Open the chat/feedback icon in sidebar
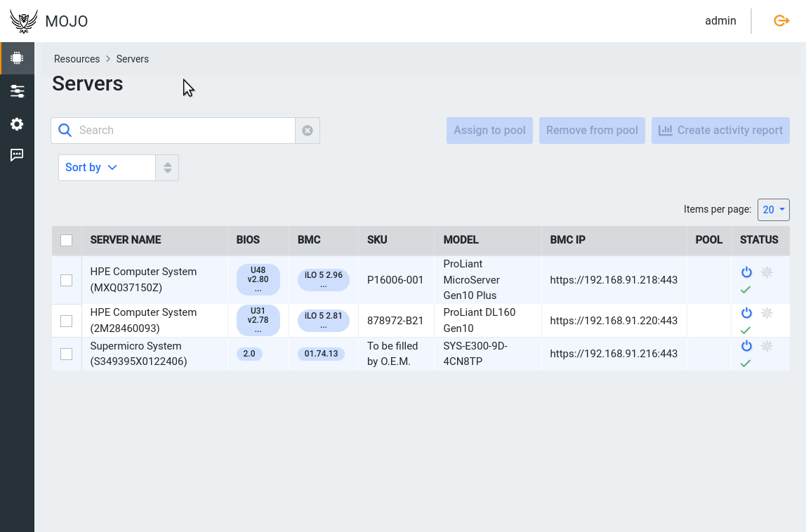The height and width of the screenshot is (532, 806). coord(17,154)
